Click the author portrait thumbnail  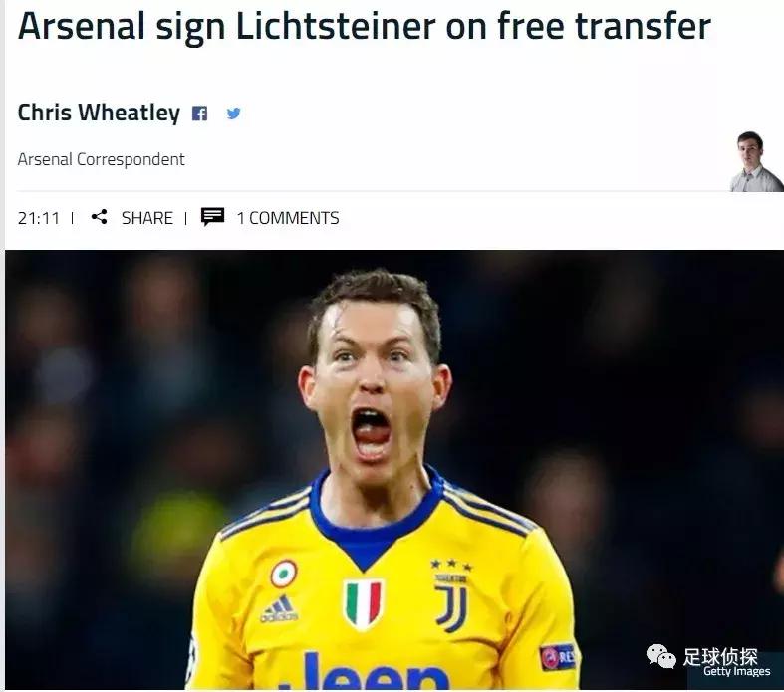tap(756, 161)
